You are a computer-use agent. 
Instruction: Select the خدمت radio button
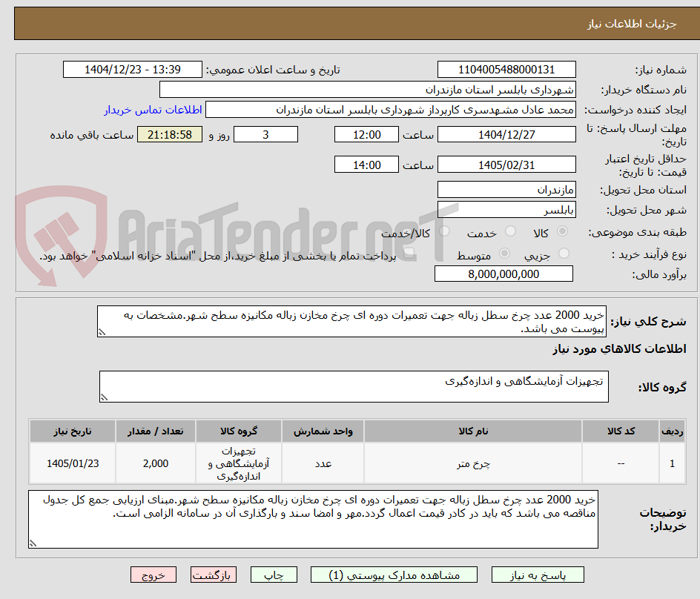click(510, 231)
